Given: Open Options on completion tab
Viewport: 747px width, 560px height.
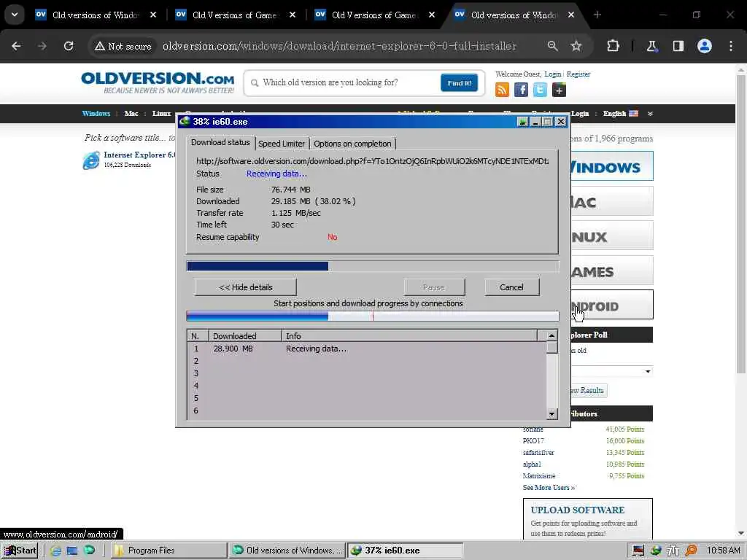Looking at the screenshot, I should pyautogui.click(x=352, y=144).
